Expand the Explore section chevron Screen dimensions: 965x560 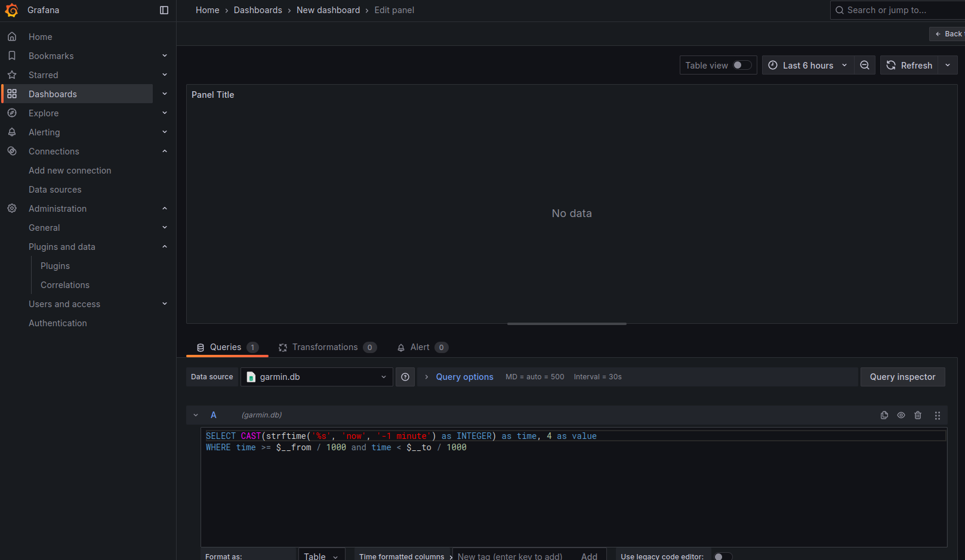click(x=165, y=113)
